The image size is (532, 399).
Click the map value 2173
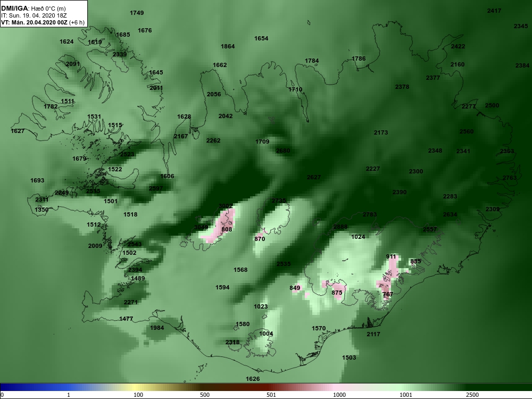(x=381, y=132)
